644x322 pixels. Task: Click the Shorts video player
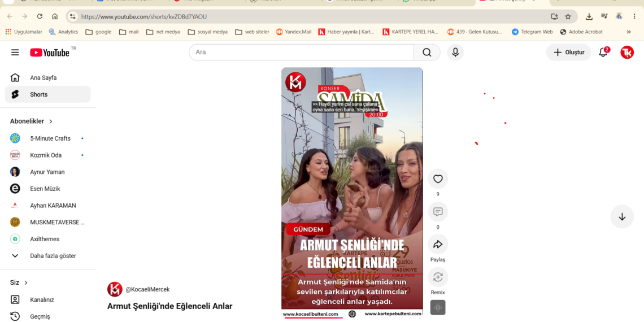click(x=352, y=193)
